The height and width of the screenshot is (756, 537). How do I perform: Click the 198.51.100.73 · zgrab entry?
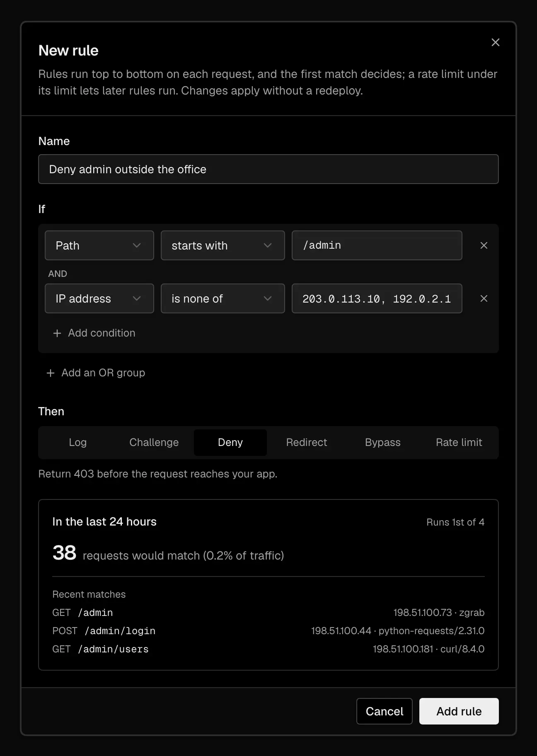(x=439, y=613)
